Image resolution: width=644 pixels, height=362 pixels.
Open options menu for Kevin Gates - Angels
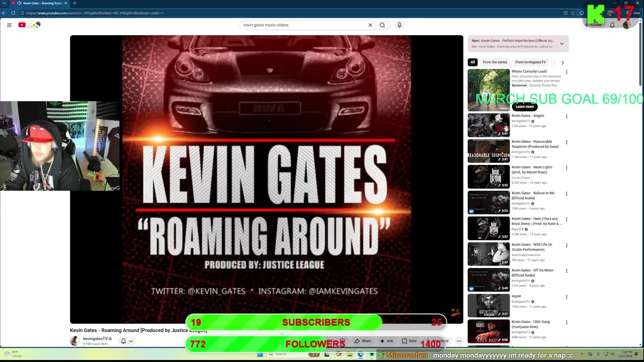click(567, 117)
